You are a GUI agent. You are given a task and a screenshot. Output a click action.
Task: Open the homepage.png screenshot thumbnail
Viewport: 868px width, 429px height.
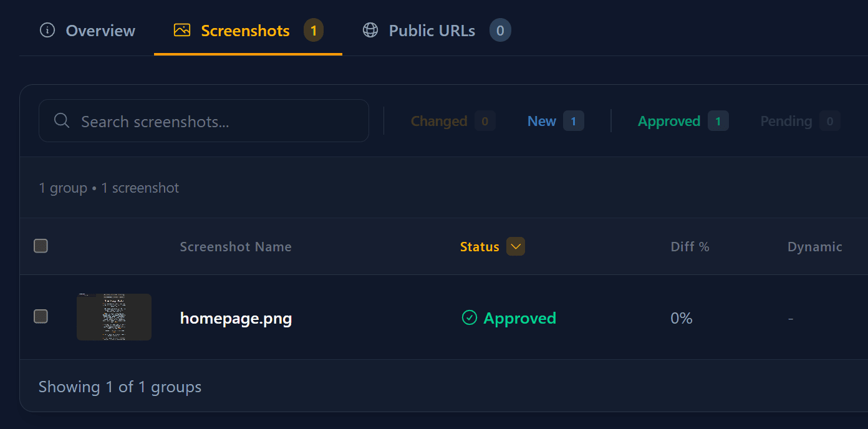(x=114, y=317)
